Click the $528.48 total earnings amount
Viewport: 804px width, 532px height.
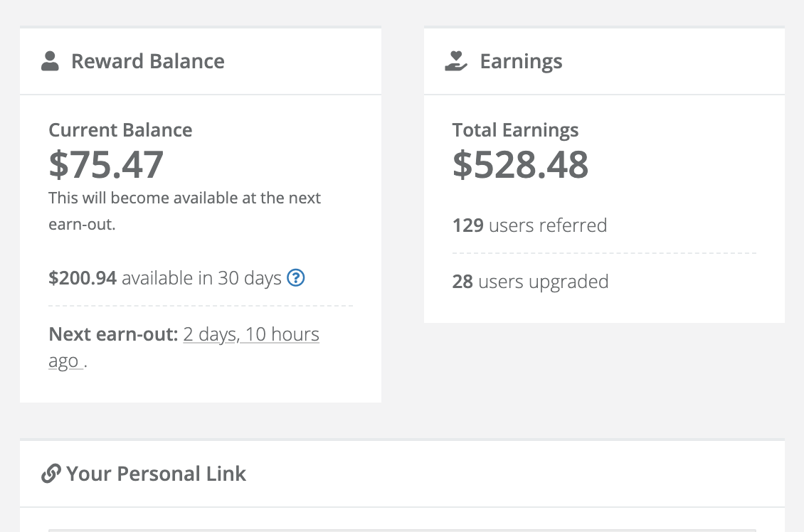pyautogui.click(x=521, y=164)
